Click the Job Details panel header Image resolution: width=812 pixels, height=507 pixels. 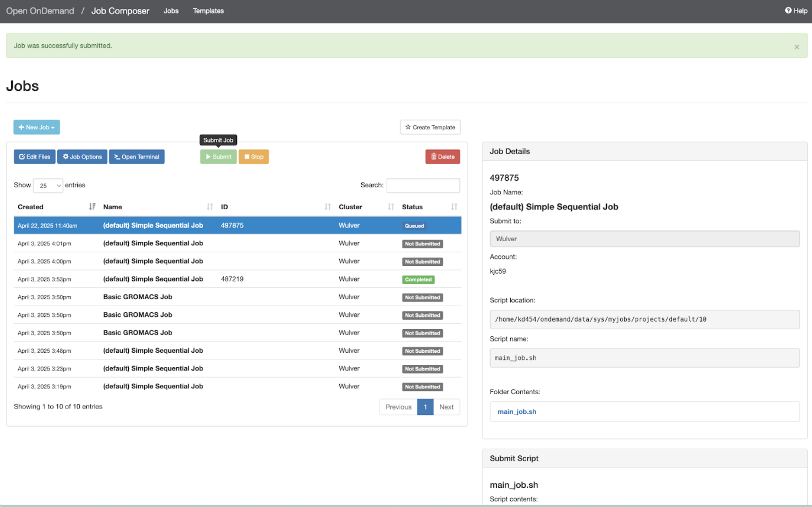(x=645, y=151)
